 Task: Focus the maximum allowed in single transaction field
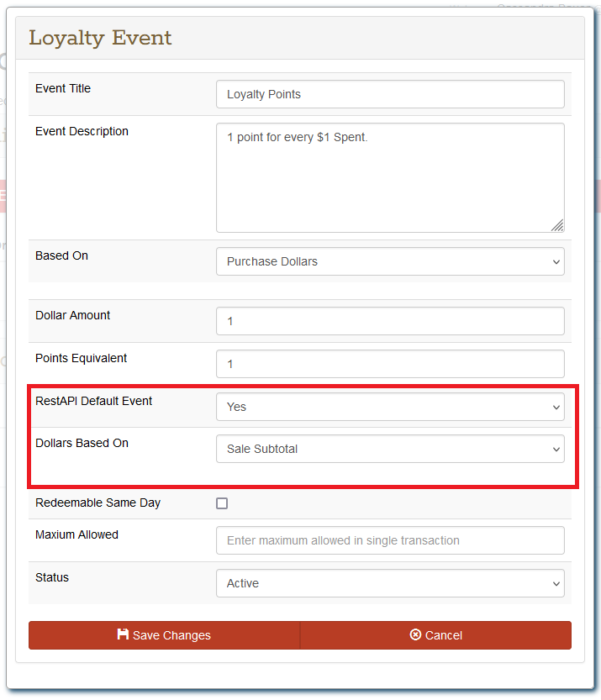[390, 540]
